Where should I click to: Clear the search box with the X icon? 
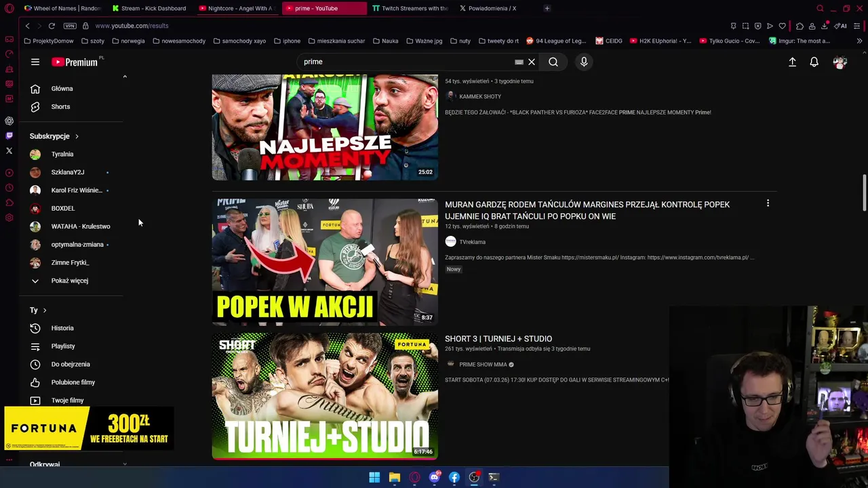pos(532,62)
